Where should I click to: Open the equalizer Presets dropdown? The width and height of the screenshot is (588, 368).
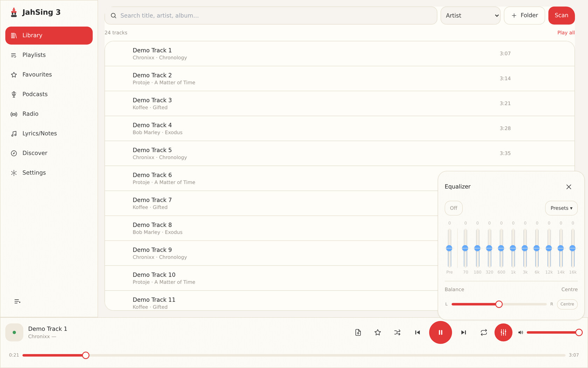[561, 208]
